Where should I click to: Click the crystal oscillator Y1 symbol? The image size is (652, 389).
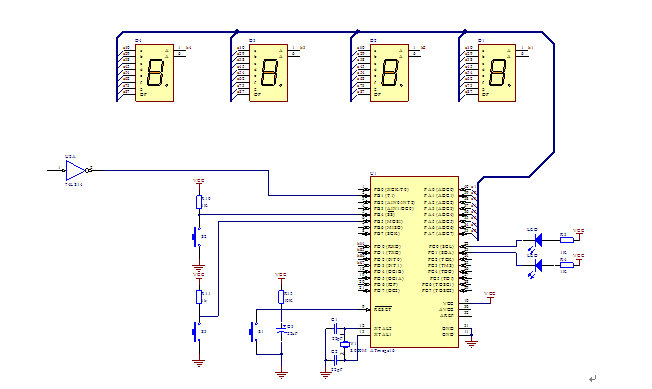[x=345, y=344]
